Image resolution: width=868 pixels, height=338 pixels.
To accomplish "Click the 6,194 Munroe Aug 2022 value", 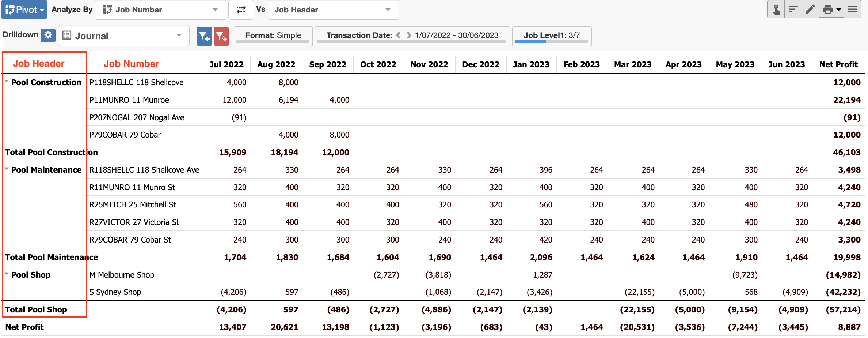I will coord(288,100).
